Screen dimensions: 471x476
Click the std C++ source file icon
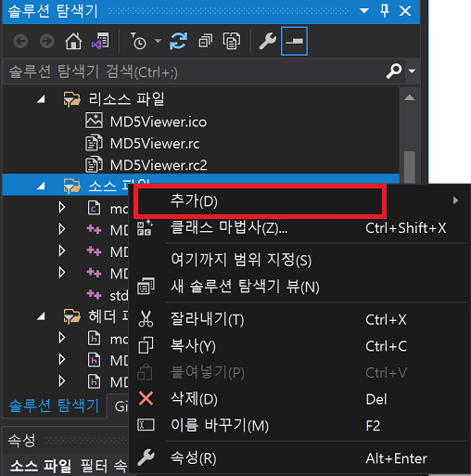94,294
